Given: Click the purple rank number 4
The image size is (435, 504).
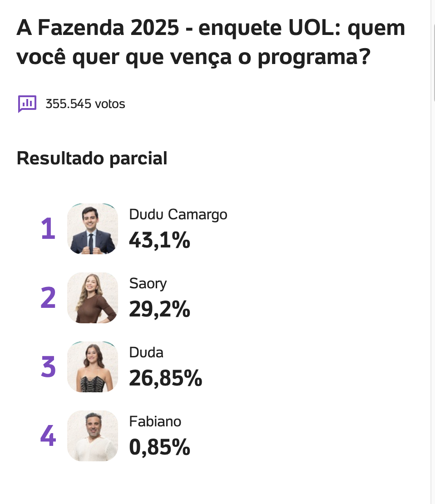Looking at the screenshot, I should click(48, 436).
